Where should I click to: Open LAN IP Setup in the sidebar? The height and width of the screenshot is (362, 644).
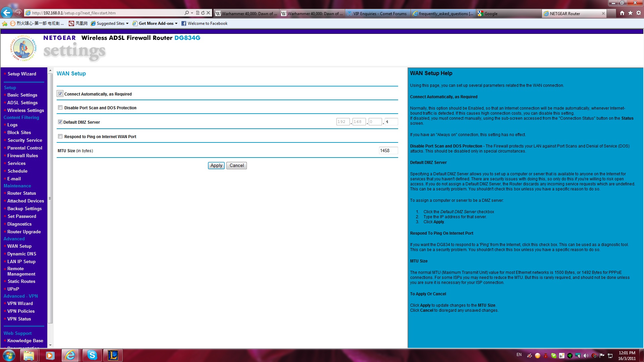click(x=21, y=261)
